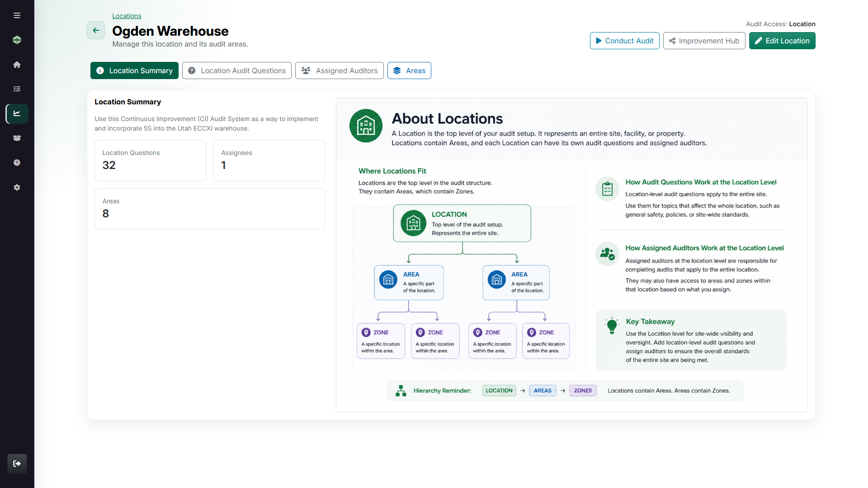Start audit with Conduct Audit button
868x488 pixels.
pyautogui.click(x=624, y=41)
